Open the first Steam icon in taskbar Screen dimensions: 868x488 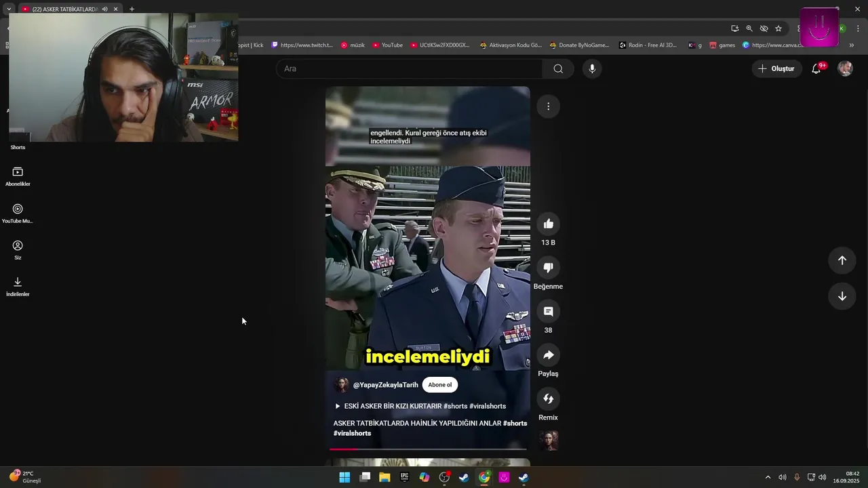[464, 477]
